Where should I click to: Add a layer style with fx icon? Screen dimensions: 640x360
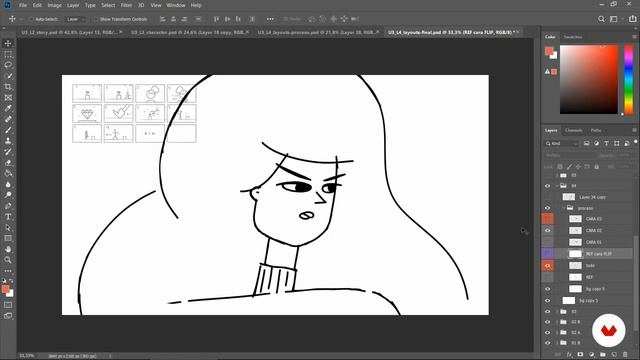tap(569, 354)
